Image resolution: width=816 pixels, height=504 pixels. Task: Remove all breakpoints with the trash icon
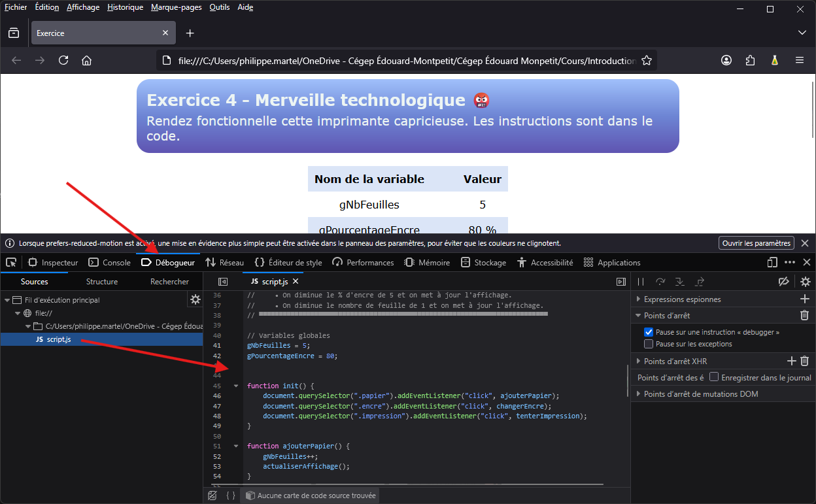[x=805, y=316]
